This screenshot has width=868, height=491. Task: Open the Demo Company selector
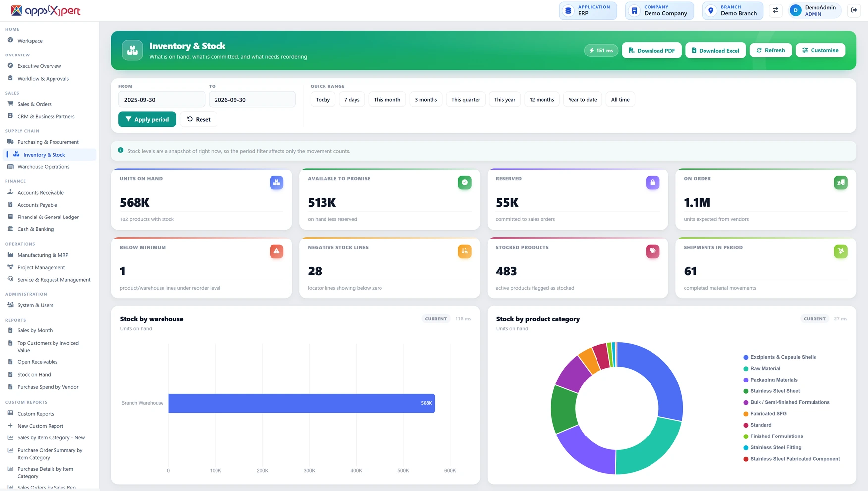(x=659, y=10)
